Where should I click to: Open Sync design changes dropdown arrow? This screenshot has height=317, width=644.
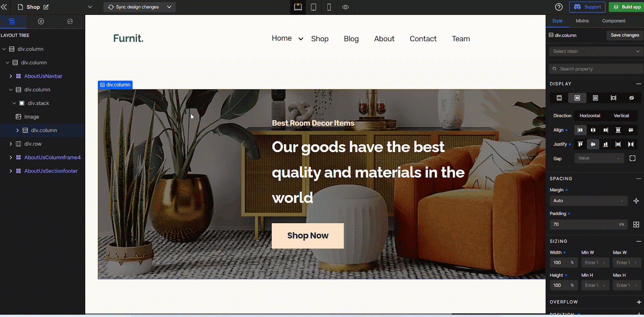point(169,7)
